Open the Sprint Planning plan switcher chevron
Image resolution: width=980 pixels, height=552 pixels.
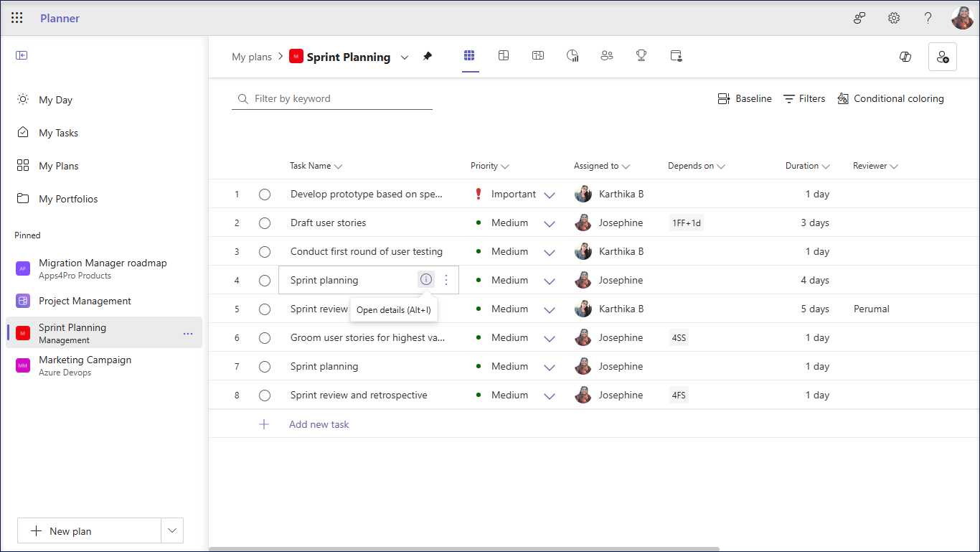[x=405, y=56]
